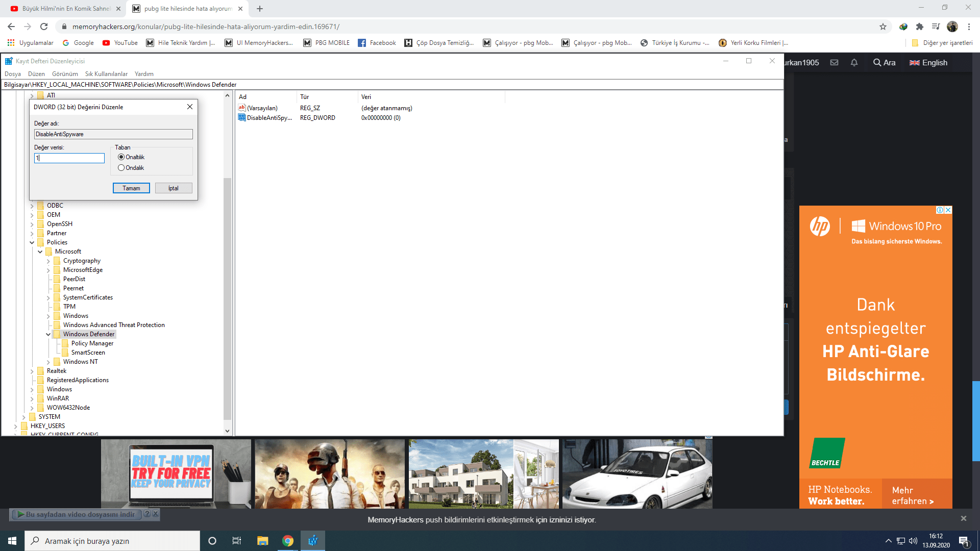Open File Explorer from taskbar
This screenshot has height=551, width=980.
tap(262, 541)
